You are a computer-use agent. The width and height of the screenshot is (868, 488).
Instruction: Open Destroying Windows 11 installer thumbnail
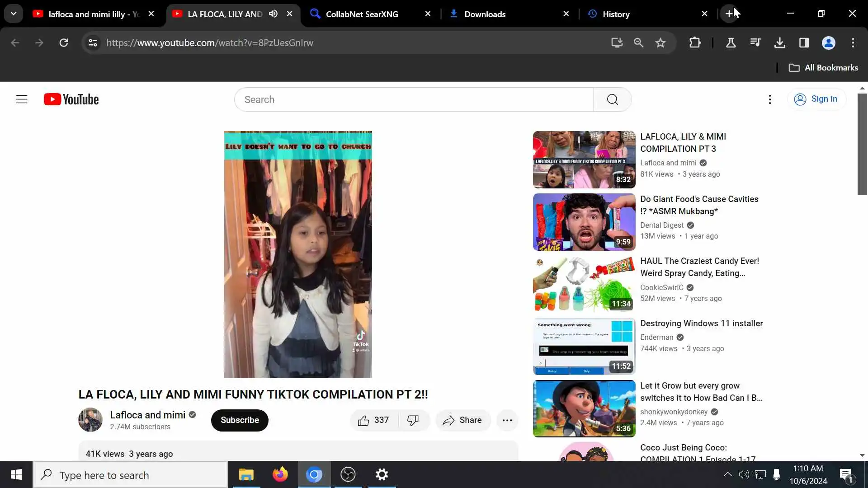(584, 347)
